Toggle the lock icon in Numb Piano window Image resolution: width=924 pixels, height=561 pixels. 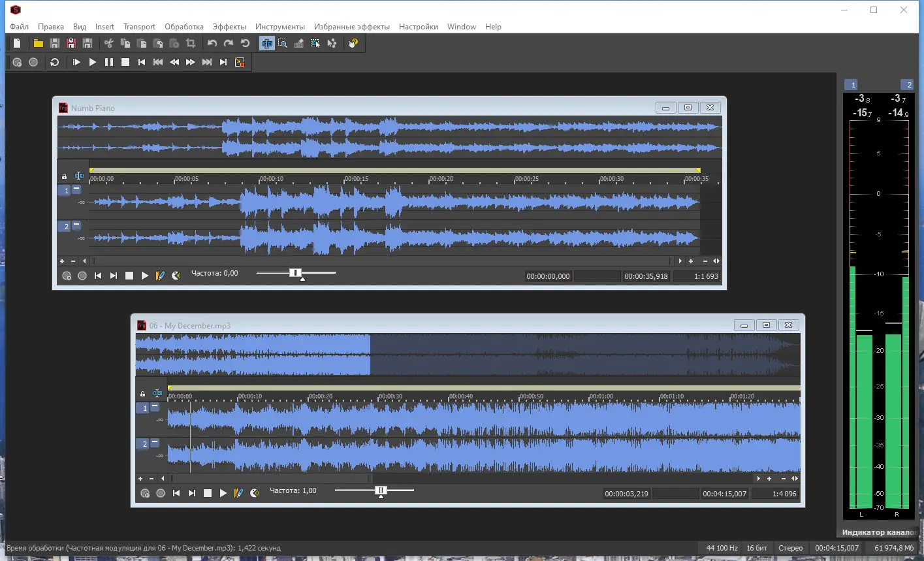tap(64, 176)
